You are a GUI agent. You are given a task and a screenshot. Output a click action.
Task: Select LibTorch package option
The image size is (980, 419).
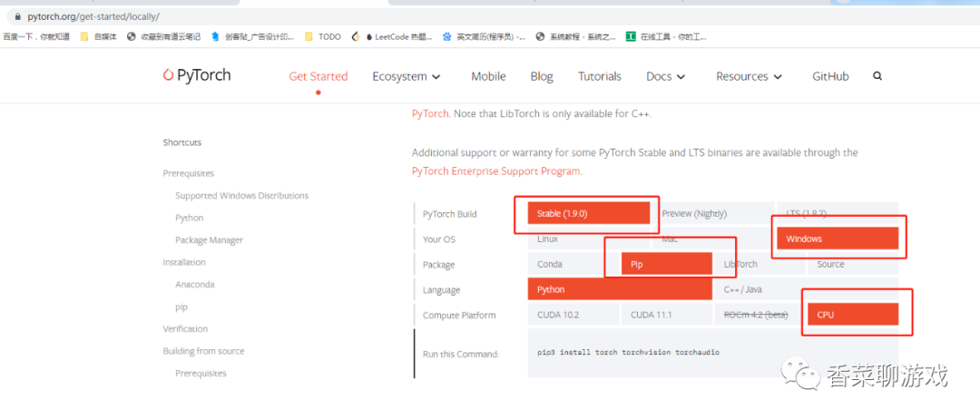(760, 264)
